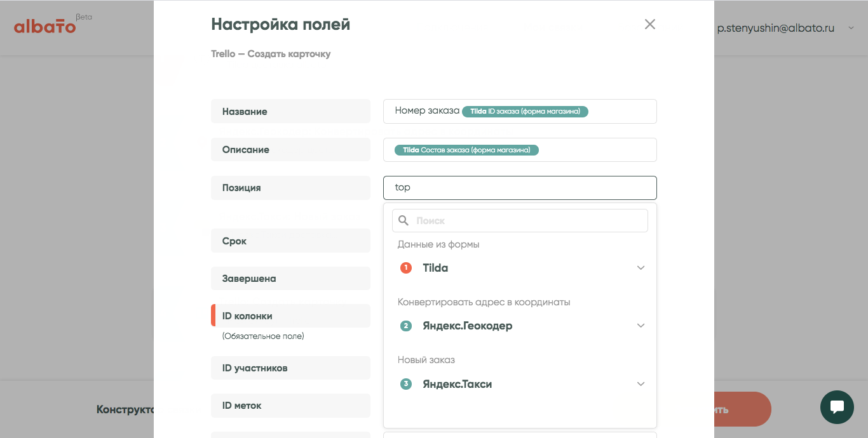
Task: Click the Яндекс.Такси step 3 badge
Action: (406, 384)
